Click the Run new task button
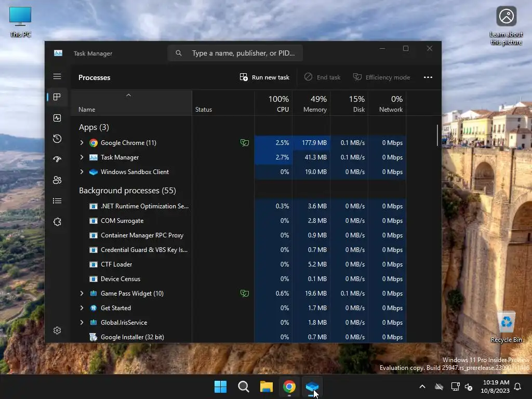The height and width of the screenshot is (399, 532). pyautogui.click(x=264, y=77)
